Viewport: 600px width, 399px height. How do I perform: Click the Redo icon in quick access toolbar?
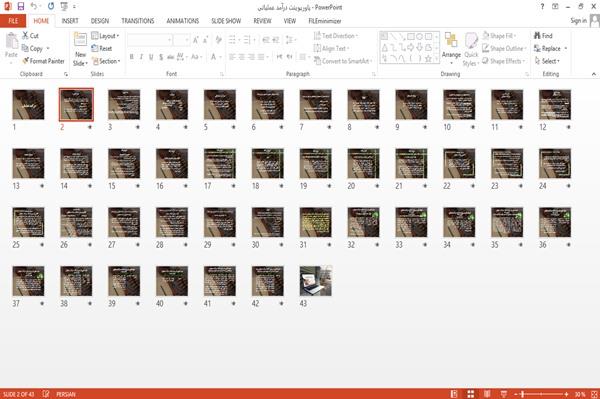pos(51,6)
